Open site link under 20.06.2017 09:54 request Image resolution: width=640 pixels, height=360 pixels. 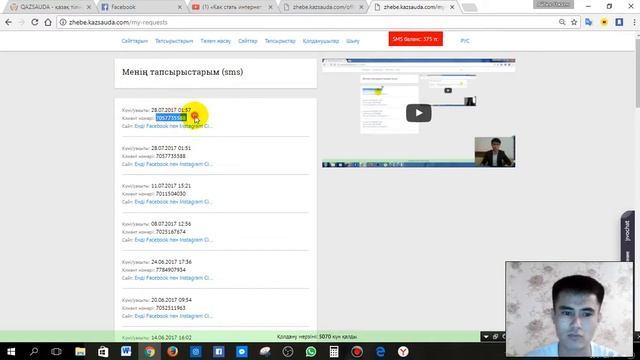click(173, 316)
